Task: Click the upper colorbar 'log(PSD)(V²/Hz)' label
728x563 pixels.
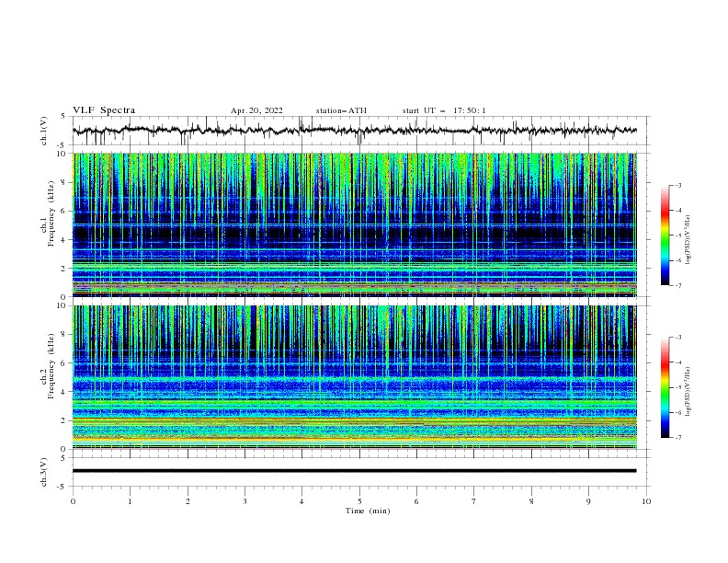Action: point(688,240)
